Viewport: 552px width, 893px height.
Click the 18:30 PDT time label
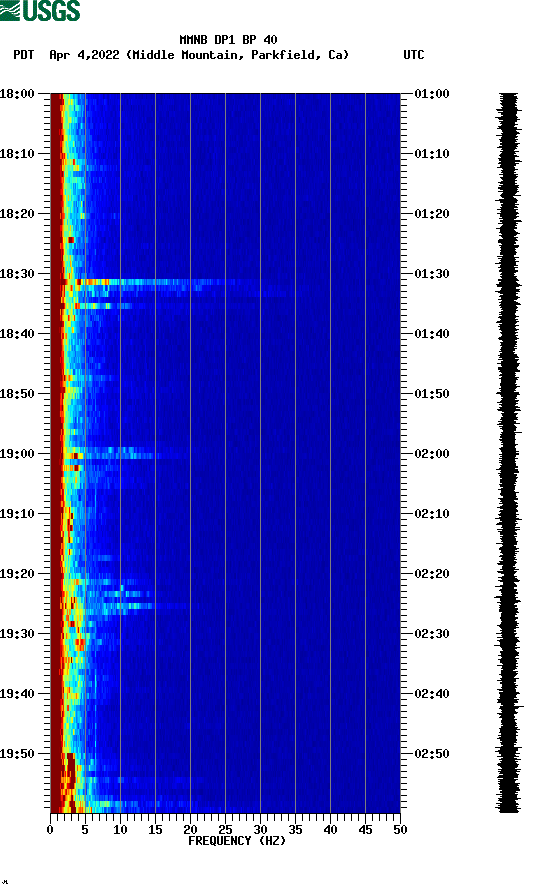(x=17, y=274)
